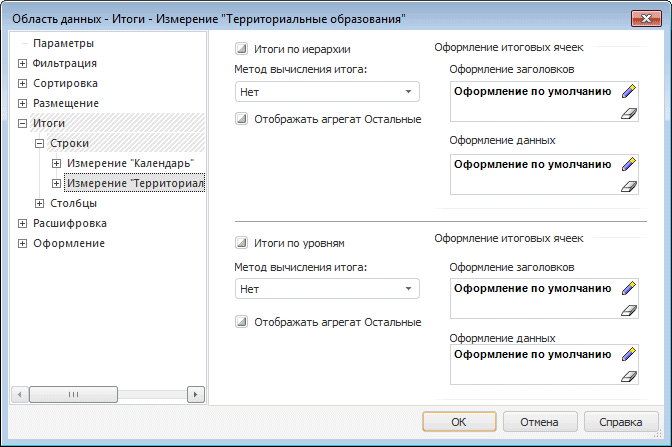Enable the 'Итоги по иерархии' checkbox
This screenshot has height=447, width=672.
(x=241, y=48)
